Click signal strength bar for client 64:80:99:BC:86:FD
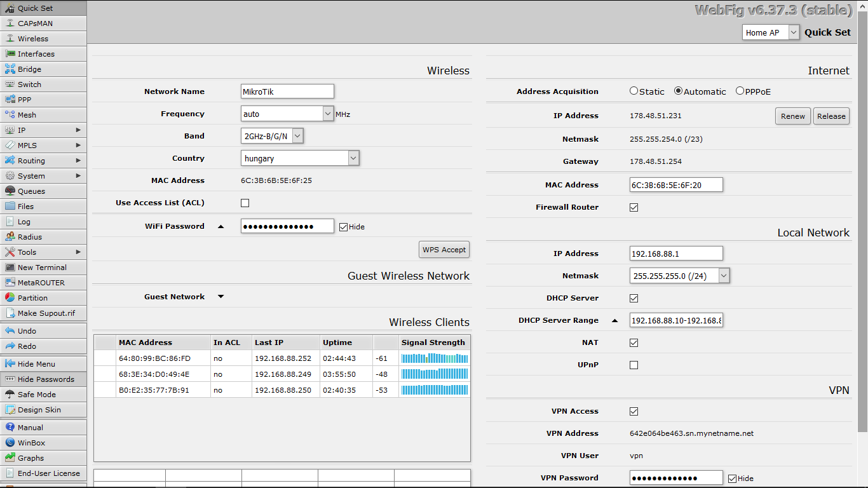Viewport: 868px width, 488px height. tap(434, 358)
